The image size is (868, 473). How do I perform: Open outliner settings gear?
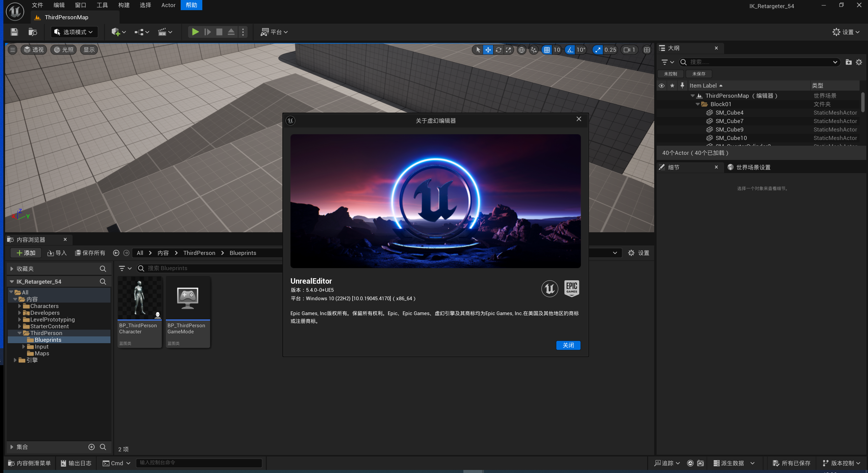tap(859, 62)
